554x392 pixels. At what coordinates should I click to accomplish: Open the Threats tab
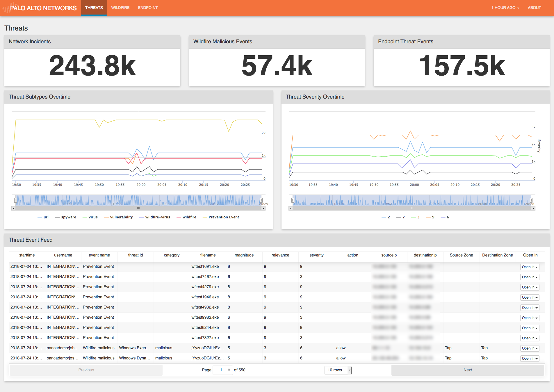point(94,8)
